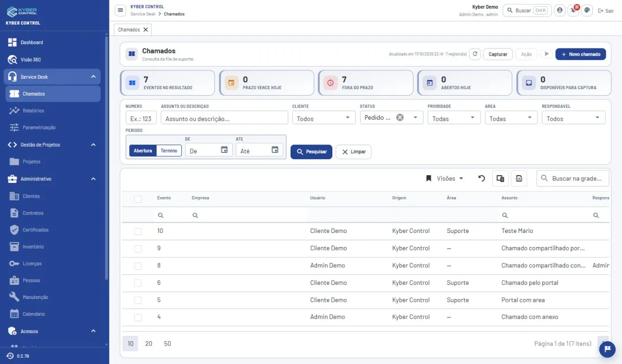
Task: Click the Sair logout link
Action: 605,11
